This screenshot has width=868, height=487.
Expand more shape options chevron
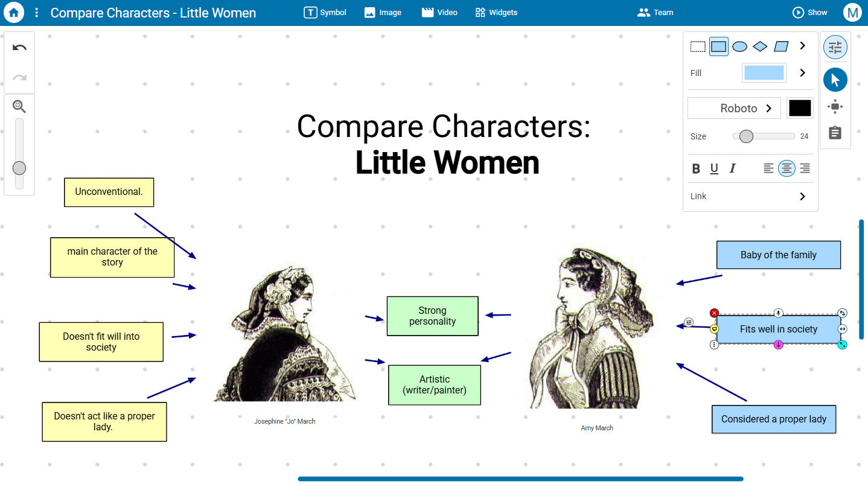(802, 46)
